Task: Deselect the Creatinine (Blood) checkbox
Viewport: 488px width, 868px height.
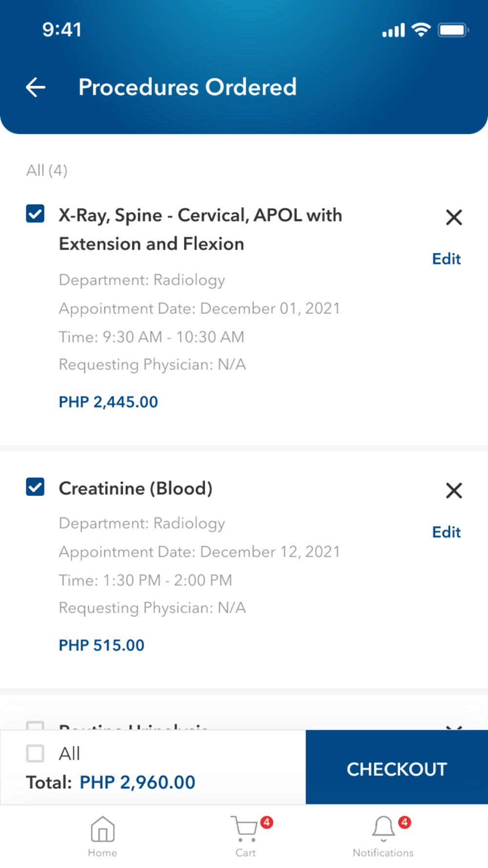Action: tap(35, 487)
